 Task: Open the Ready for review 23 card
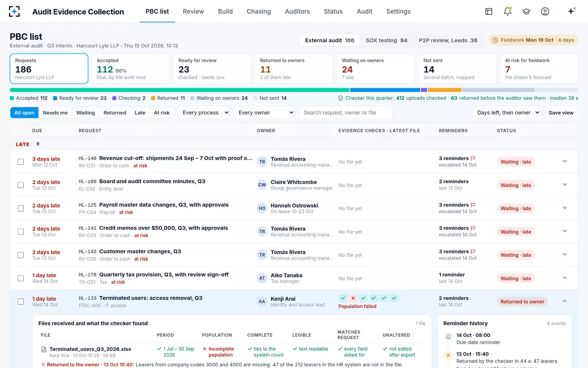coord(212,69)
